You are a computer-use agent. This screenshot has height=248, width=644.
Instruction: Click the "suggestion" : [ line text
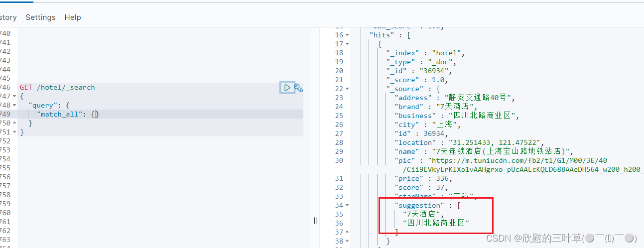tap(427, 205)
